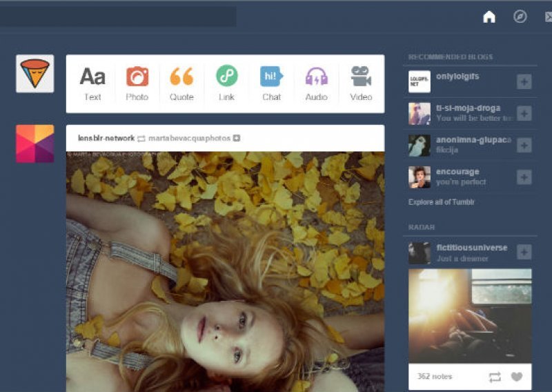Click the onlylolgifs avatar thumbnail
Image resolution: width=552 pixels, height=392 pixels.
[420, 81]
